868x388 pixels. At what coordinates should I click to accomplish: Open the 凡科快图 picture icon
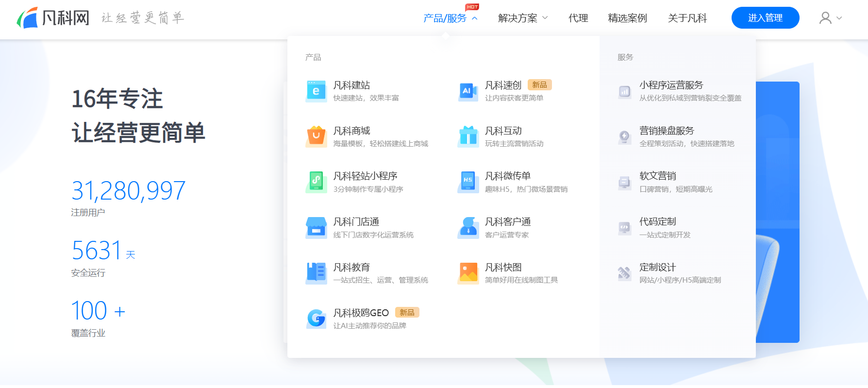pos(468,273)
